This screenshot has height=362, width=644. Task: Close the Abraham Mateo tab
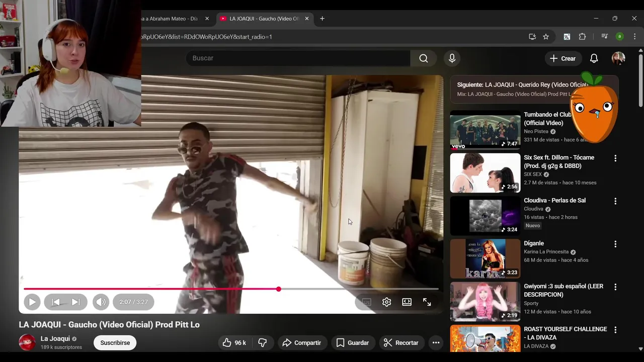(206, 19)
